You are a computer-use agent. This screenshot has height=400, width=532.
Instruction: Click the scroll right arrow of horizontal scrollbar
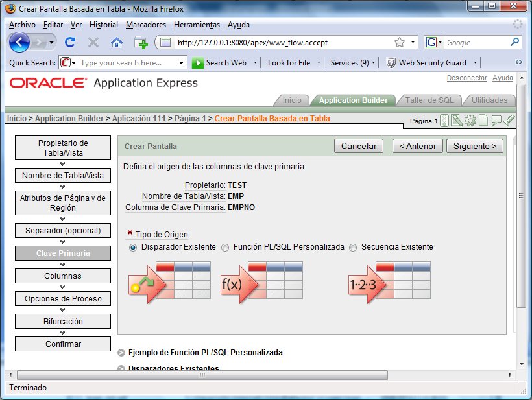(511, 375)
